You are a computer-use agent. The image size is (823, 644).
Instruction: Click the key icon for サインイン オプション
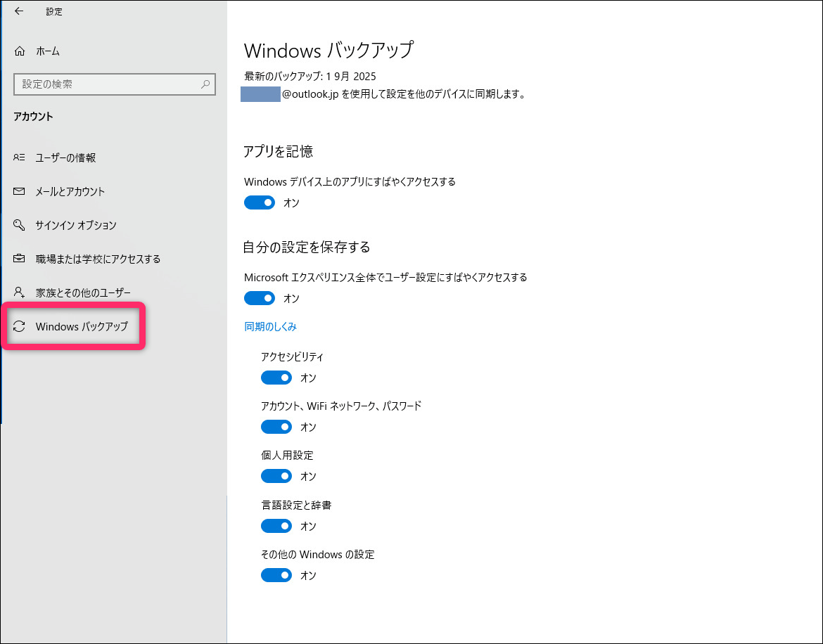[x=19, y=225]
